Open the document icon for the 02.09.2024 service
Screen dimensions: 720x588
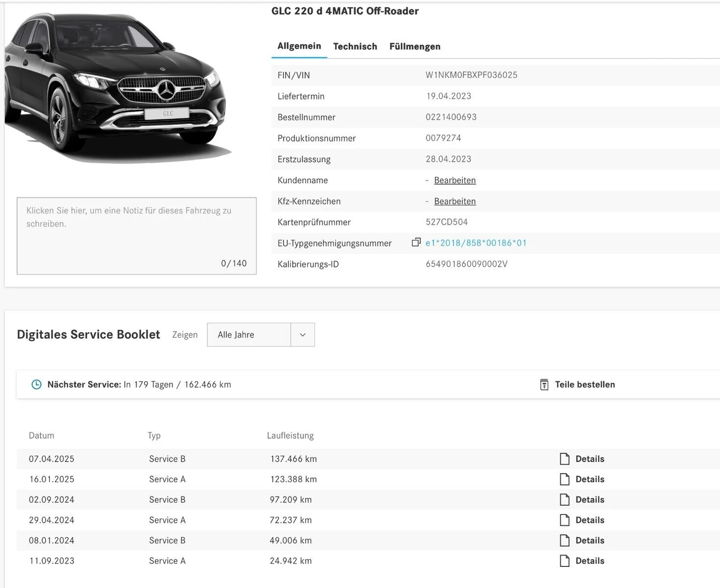pos(565,499)
